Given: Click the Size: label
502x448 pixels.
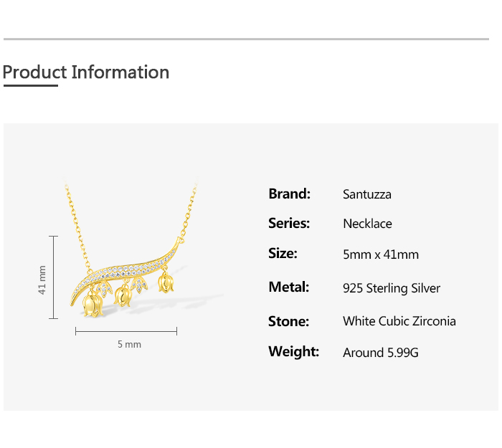Looking at the screenshot, I should tap(283, 253).
